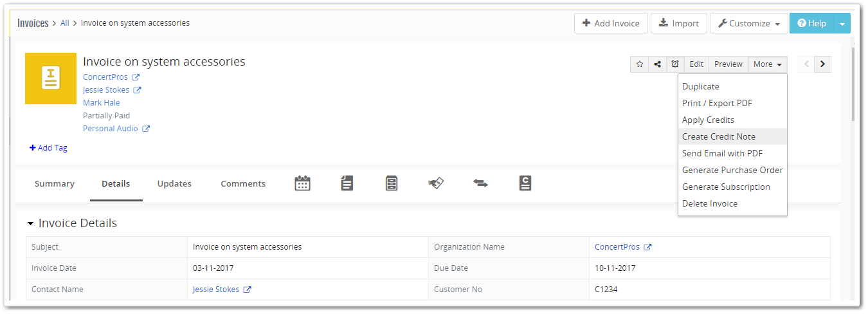Open the Customize dropdown

[x=748, y=23]
